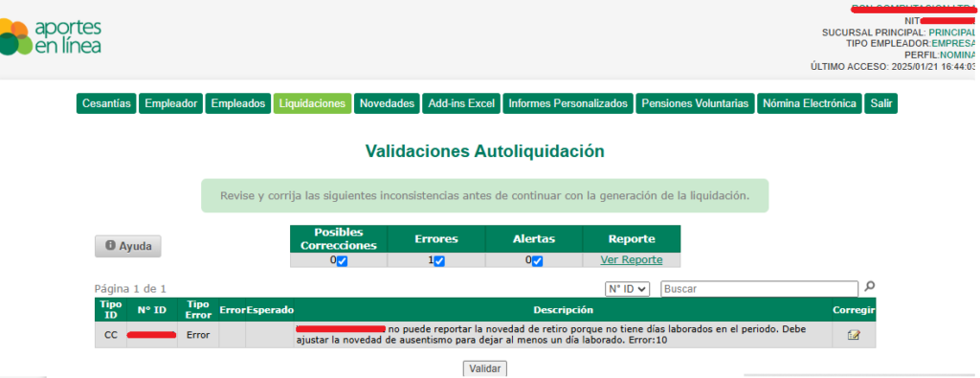Click the Errores summary header

pyautogui.click(x=436, y=239)
